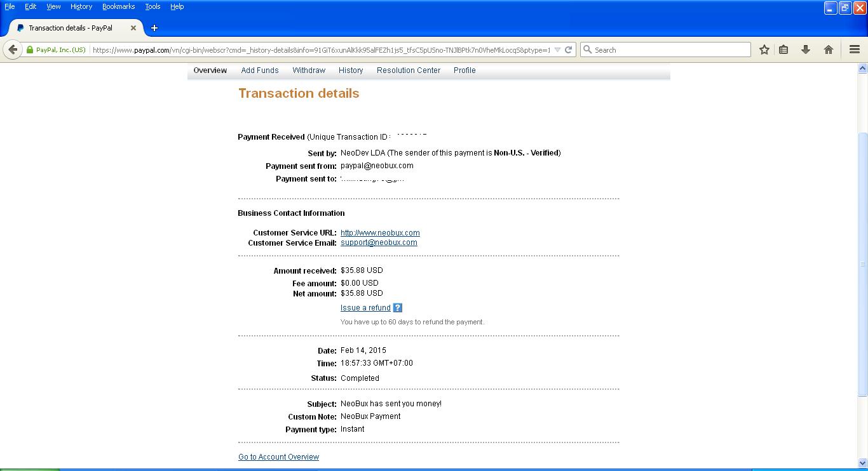Image resolution: width=868 pixels, height=471 pixels.
Task: Open the Edit menu
Action: [x=31, y=6]
